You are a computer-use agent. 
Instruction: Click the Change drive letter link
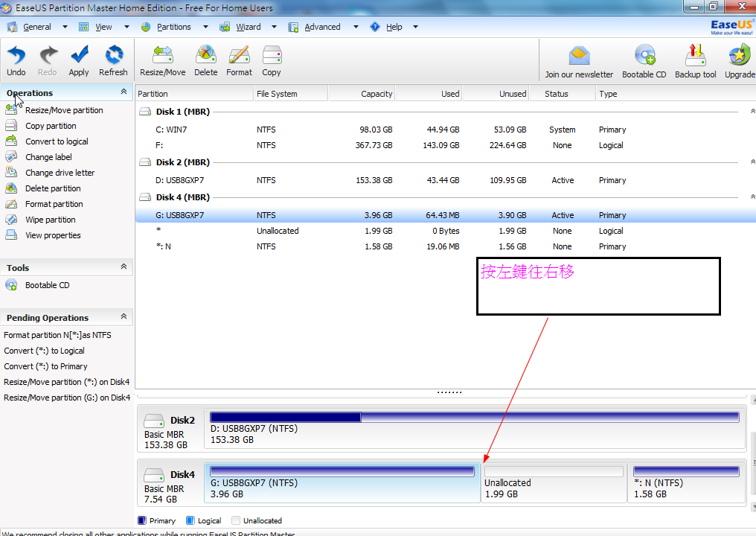[x=60, y=173]
